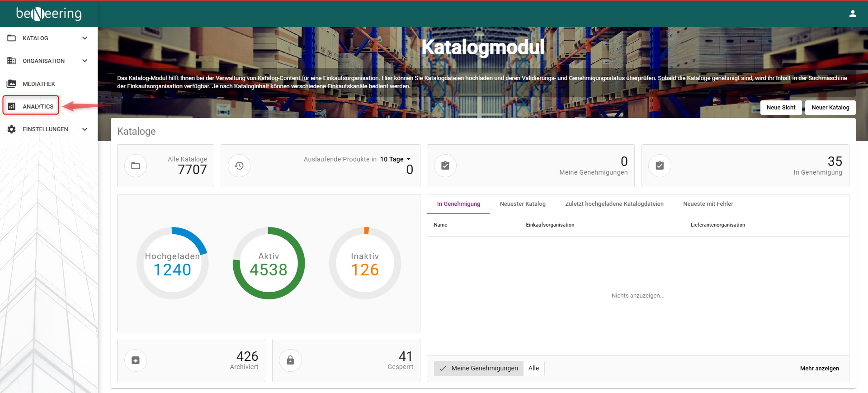
Task: Click the Archiviert archive box icon
Action: (136, 360)
